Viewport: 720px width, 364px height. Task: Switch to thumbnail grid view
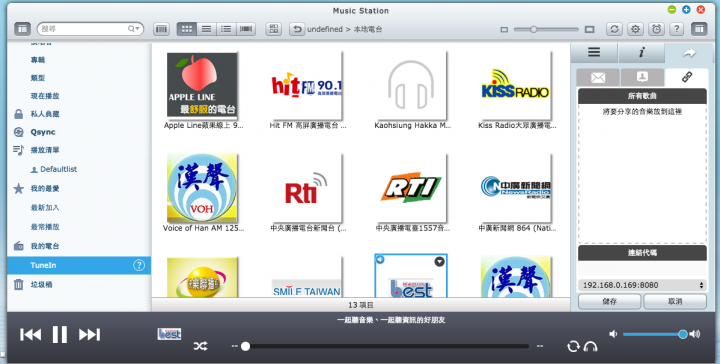pyautogui.click(x=186, y=29)
